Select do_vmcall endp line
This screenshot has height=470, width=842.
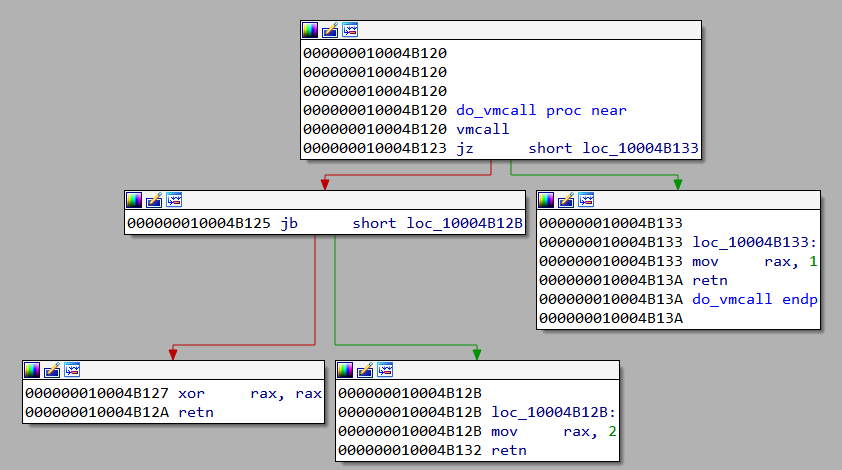pos(754,299)
